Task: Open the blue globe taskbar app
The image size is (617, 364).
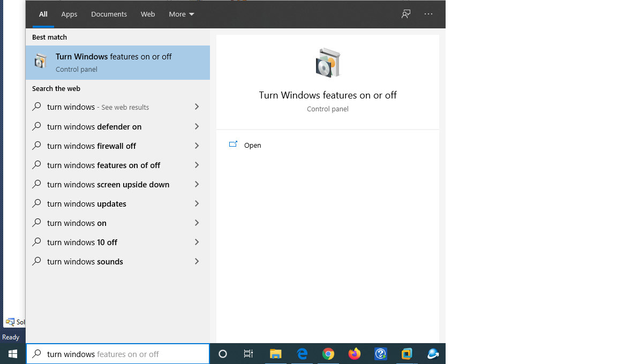Action: coord(433,354)
